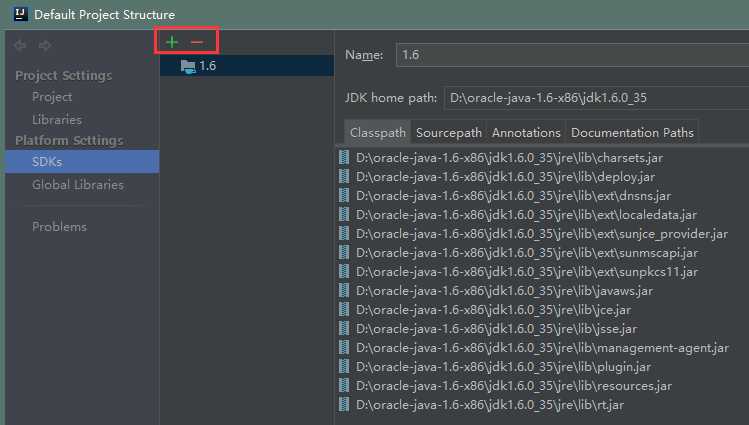
Task: Click the Name input field
Action: coord(572,55)
